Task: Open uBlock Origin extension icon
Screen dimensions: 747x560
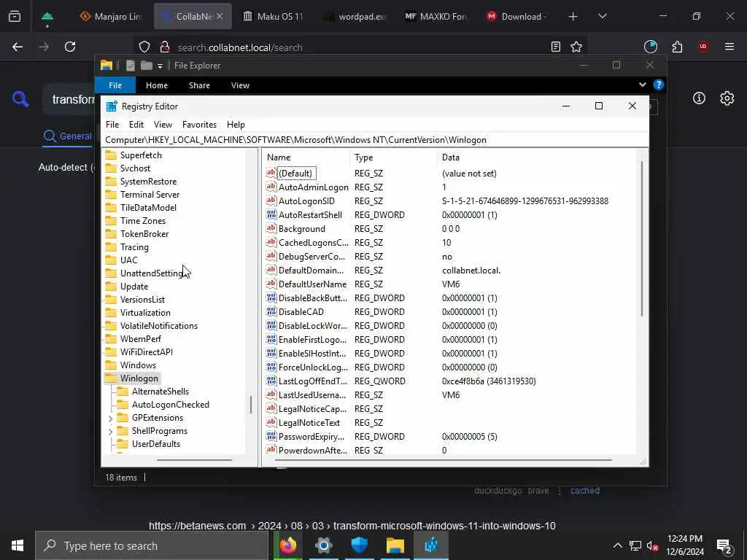Action: pyautogui.click(x=703, y=47)
